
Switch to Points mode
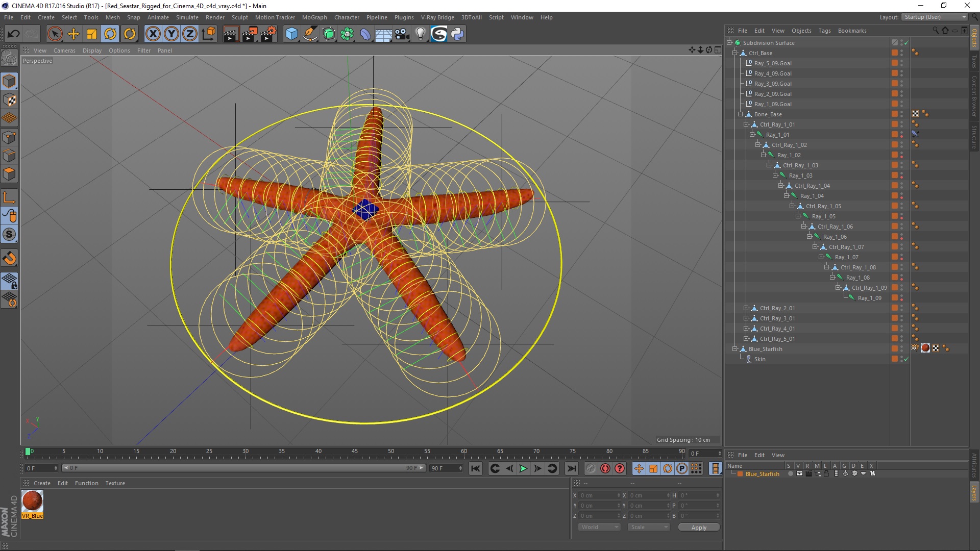click(x=9, y=137)
